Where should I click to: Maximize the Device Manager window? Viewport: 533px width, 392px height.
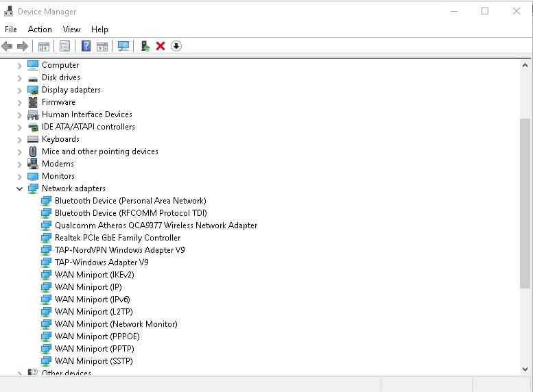tap(485, 11)
